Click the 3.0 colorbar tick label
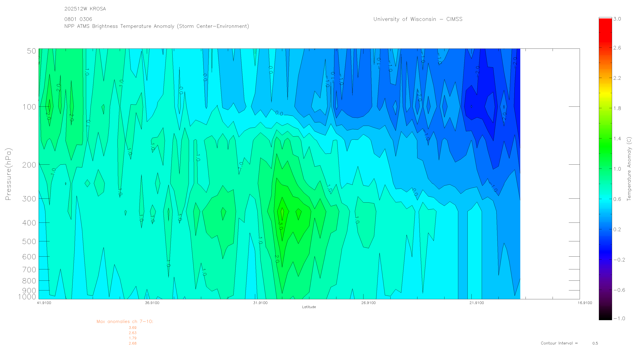The image size is (644, 348). (x=617, y=19)
